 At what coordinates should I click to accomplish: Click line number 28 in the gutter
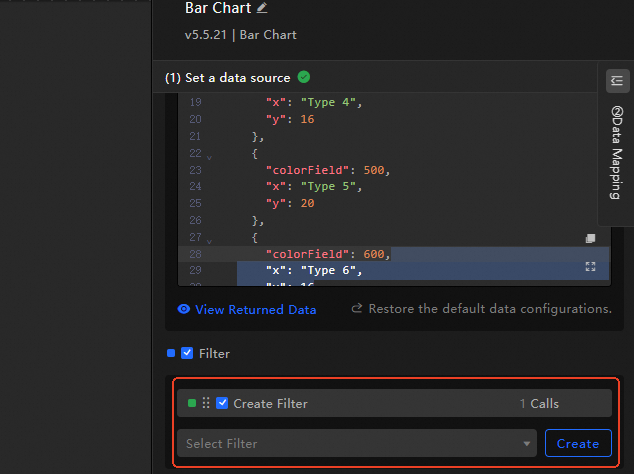tap(195, 254)
